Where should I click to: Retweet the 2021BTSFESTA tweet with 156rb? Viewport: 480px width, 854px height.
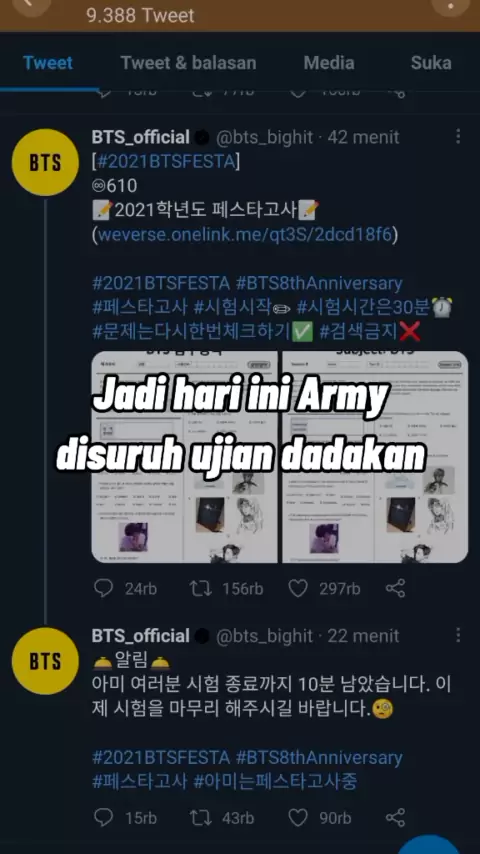200,588
